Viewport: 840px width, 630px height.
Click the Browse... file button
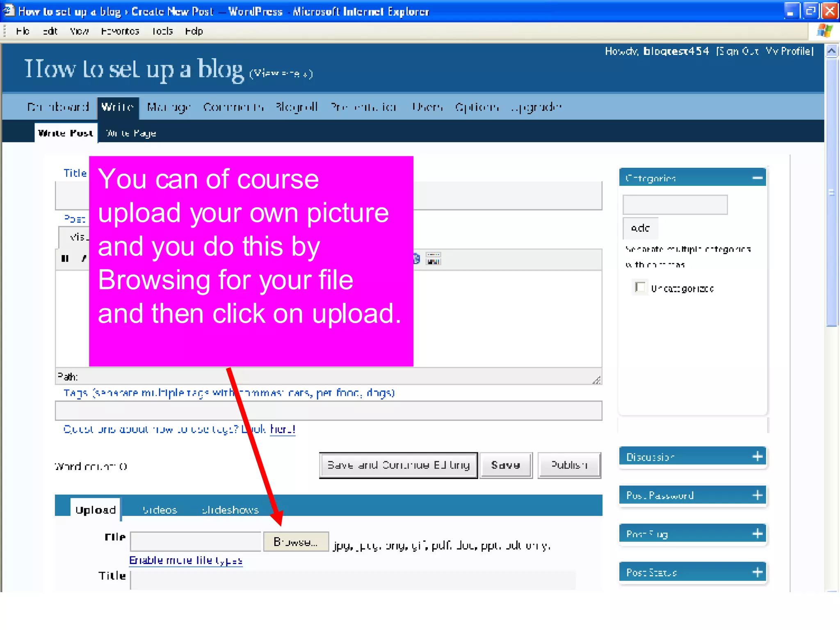click(x=296, y=542)
